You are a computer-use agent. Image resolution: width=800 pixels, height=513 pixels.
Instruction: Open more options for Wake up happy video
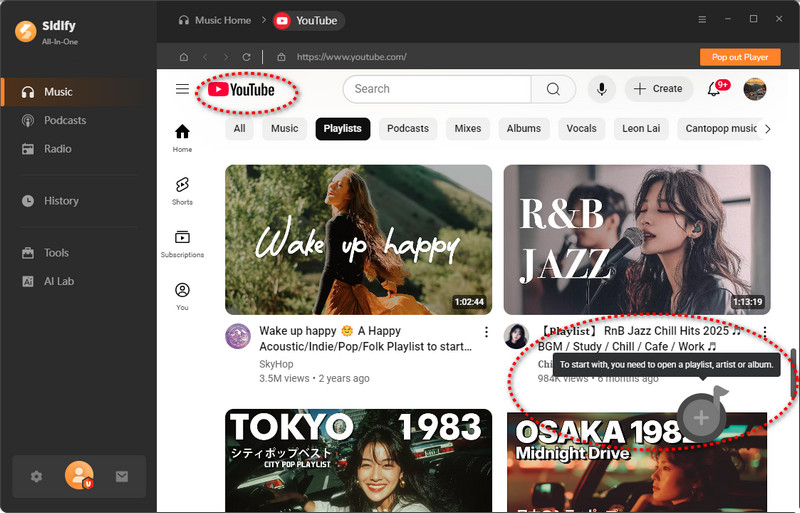coord(486,332)
